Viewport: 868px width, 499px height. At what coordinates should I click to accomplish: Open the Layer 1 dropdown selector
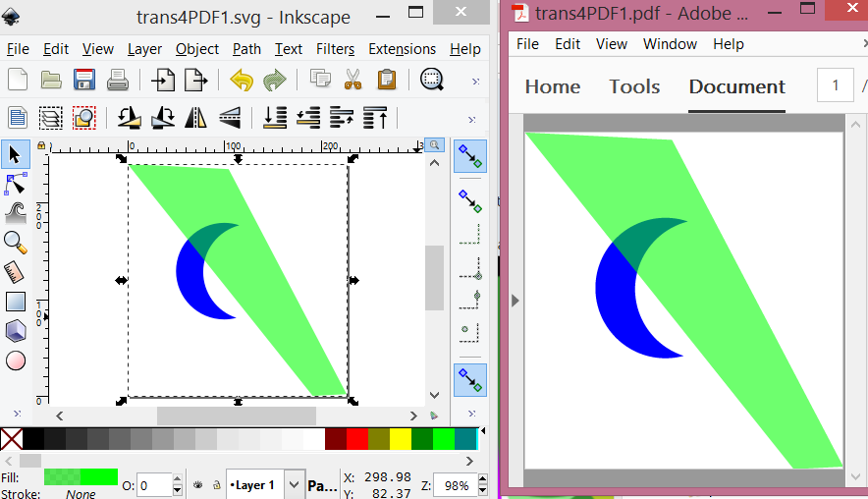point(293,485)
